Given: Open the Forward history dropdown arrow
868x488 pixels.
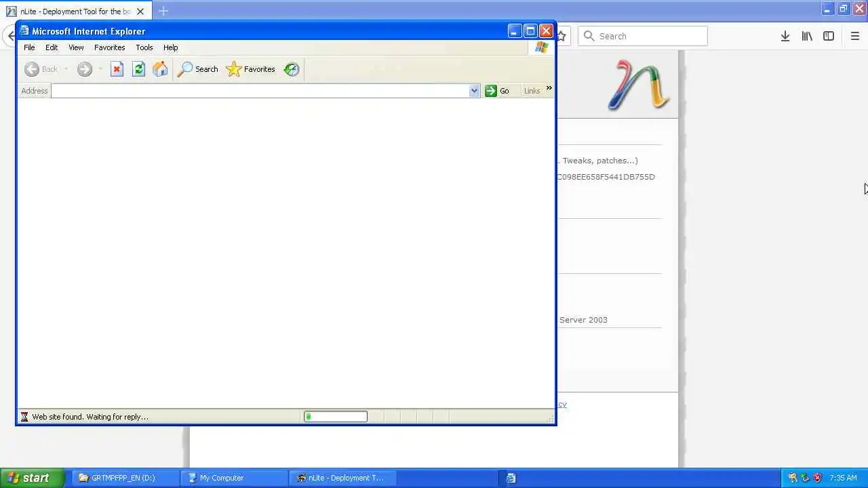Looking at the screenshot, I should (x=100, y=69).
